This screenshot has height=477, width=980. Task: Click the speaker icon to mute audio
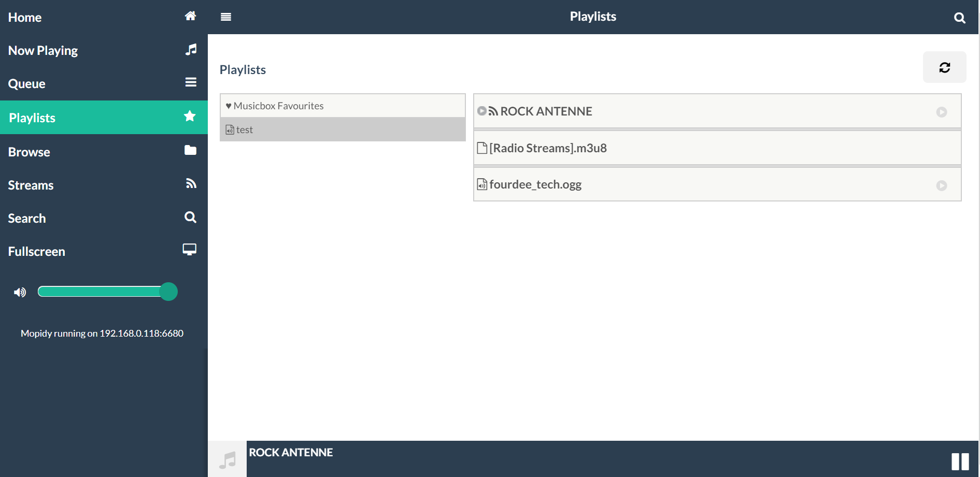point(20,292)
